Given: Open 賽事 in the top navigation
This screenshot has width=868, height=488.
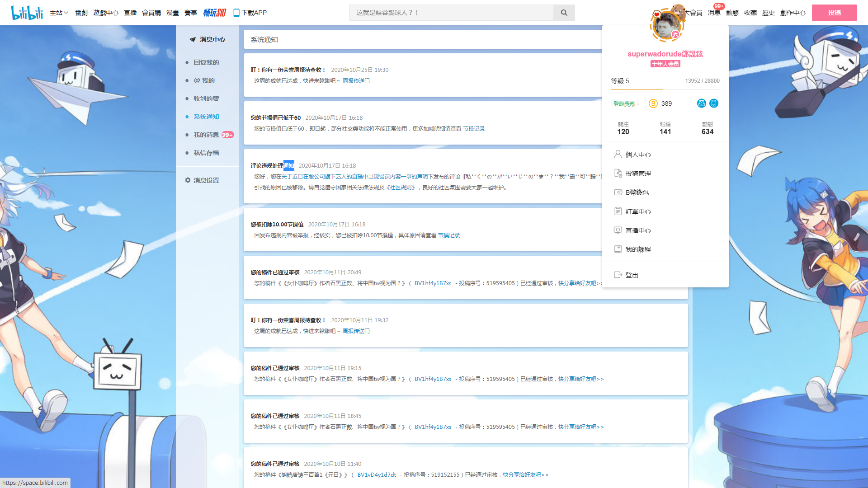Looking at the screenshot, I should (191, 13).
